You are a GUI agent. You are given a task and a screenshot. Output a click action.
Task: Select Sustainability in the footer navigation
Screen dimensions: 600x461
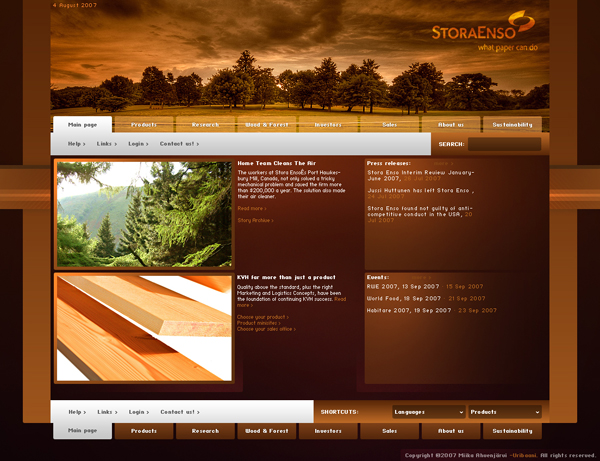512,431
